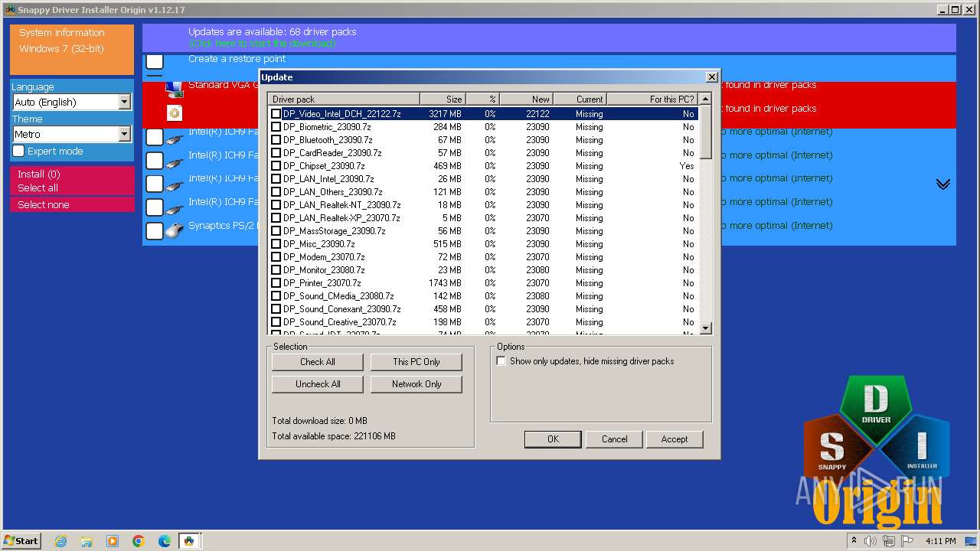Open the System information panel
980x551 pixels.
(x=72, y=50)
